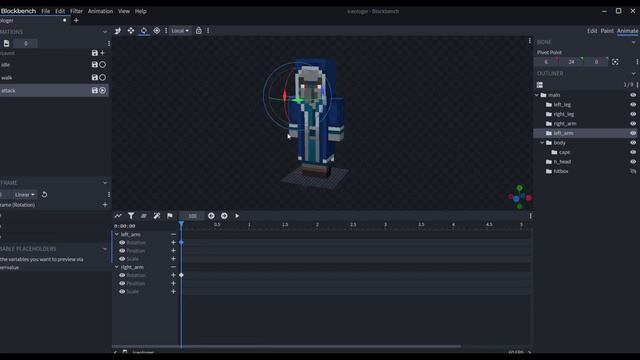Screen dimensions: 640x360
Task: Click timeline ruler at 2 seconds
Action: [x=317, y=224]
